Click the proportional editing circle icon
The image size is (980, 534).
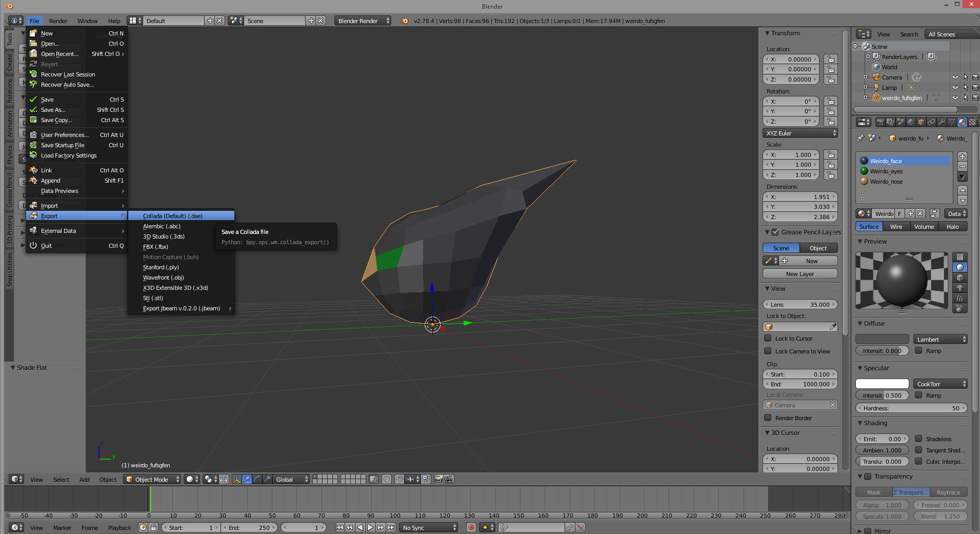pyautogui.click(x=387, y=479)
